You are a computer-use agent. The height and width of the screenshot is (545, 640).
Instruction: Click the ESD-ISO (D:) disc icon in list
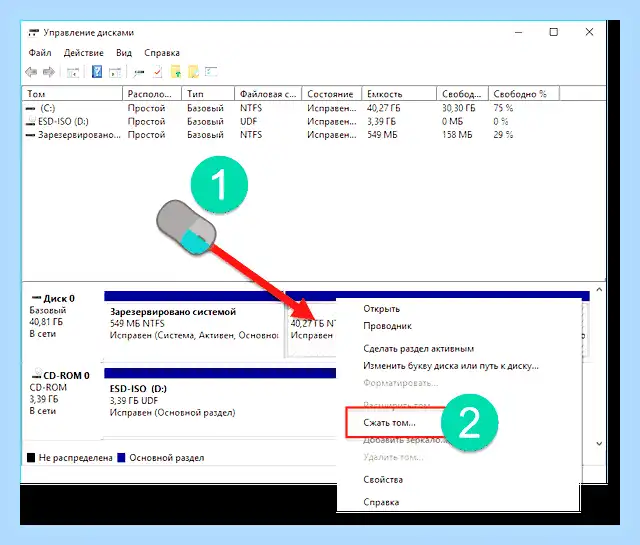point(31,121)
